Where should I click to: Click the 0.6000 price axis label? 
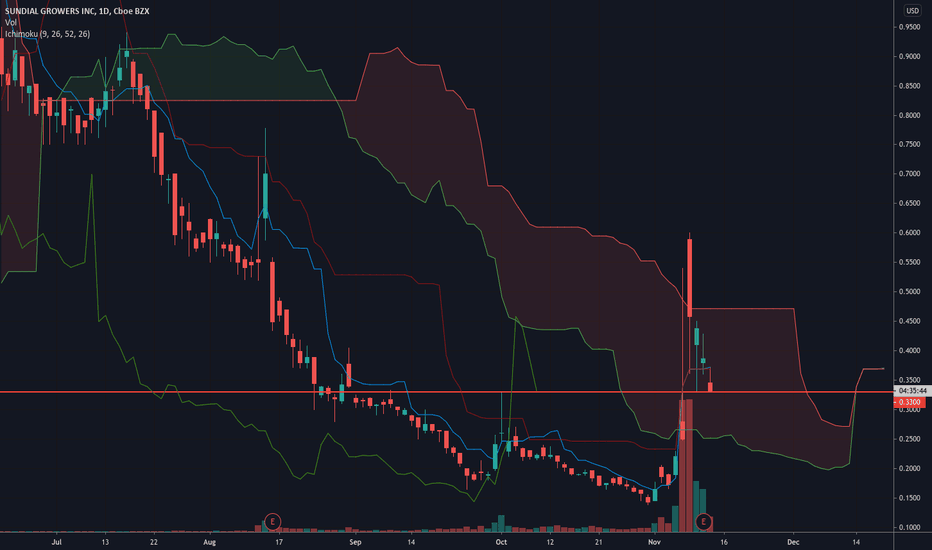tap(909, 233)
